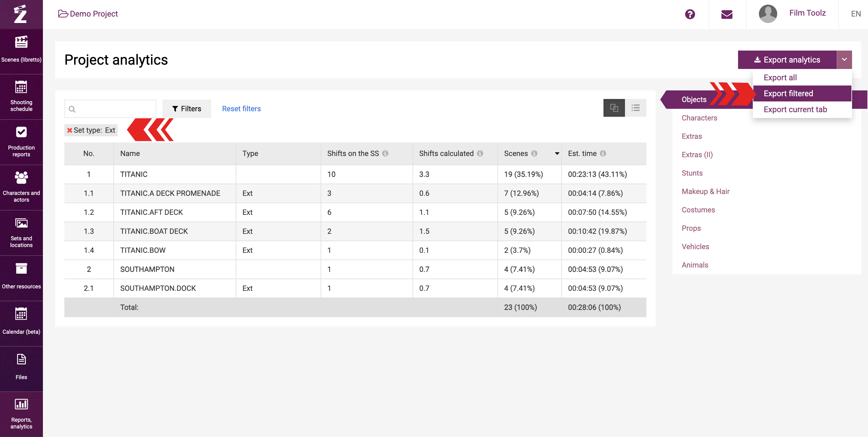Open Scenes (libretto) from the sidebar
This screenshot has width=868, height=437.
[x=21, y=51]
